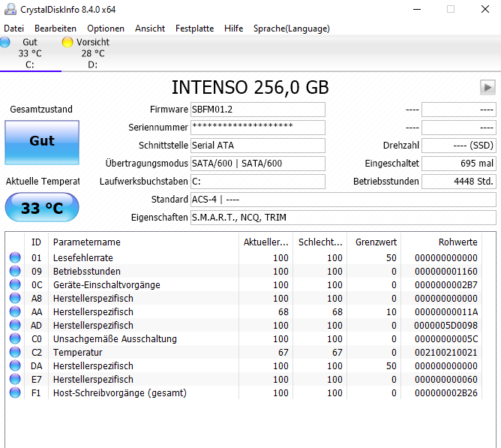Open the Festplatte menu
This screenshot has width=501, height=448.
(194, 29)
